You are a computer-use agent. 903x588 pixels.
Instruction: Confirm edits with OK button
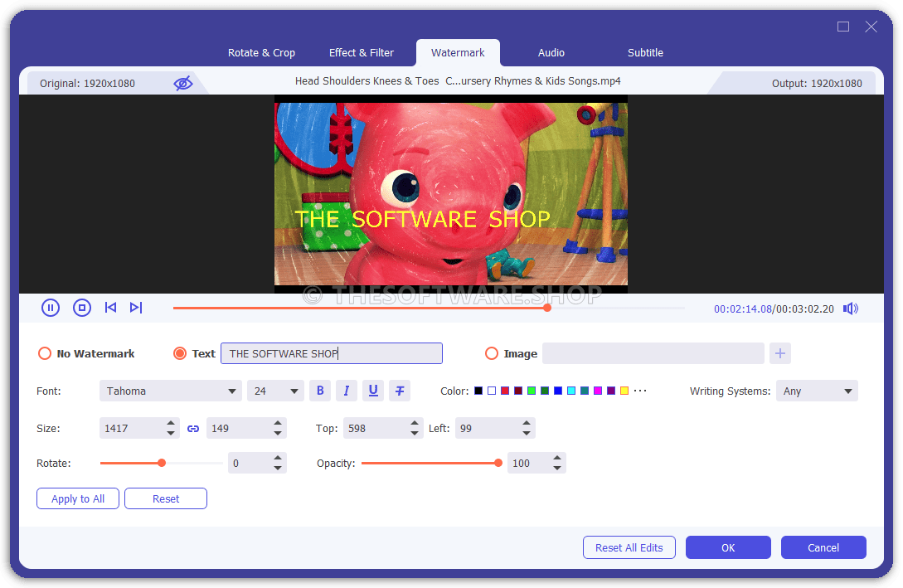click(728, 547)
